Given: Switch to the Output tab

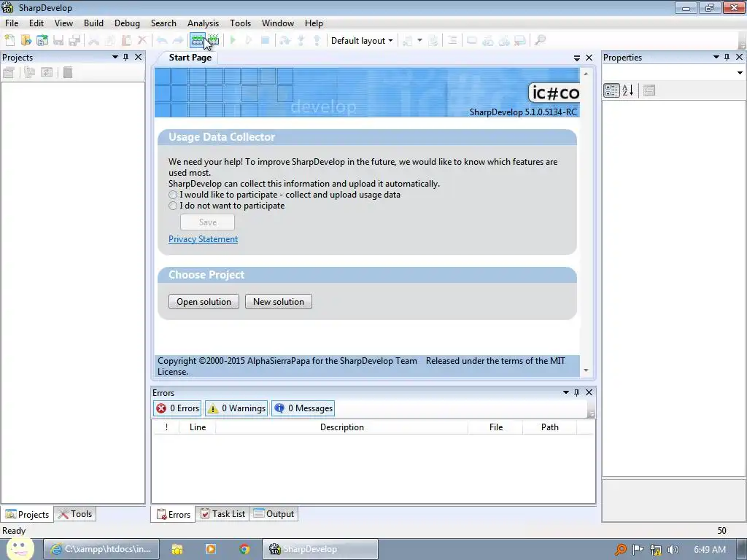Looking at the screenshot, I should (274, 514).
